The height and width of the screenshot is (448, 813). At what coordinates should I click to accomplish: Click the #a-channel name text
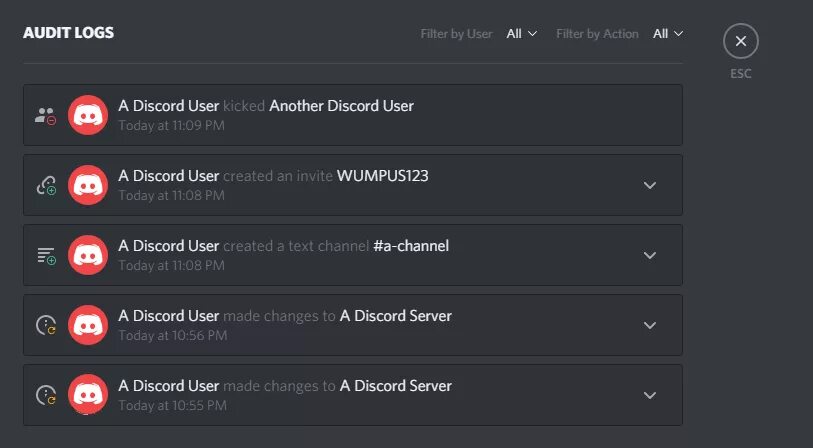point(411,246)
